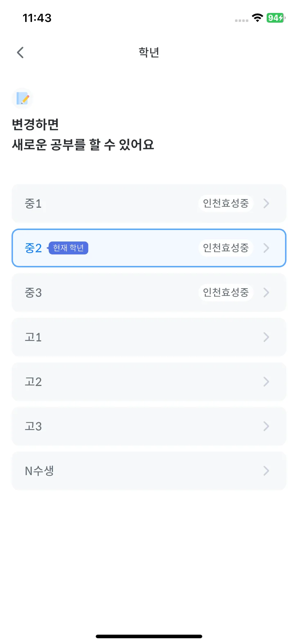Tap the cellular signal dots icon
The width and height of the screenshot is (298, 644).
pyautogui.click(x=241, y=20)
